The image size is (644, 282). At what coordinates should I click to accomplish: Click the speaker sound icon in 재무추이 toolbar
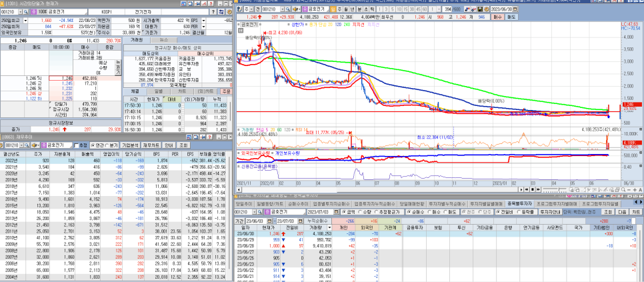tap(34, 145)
